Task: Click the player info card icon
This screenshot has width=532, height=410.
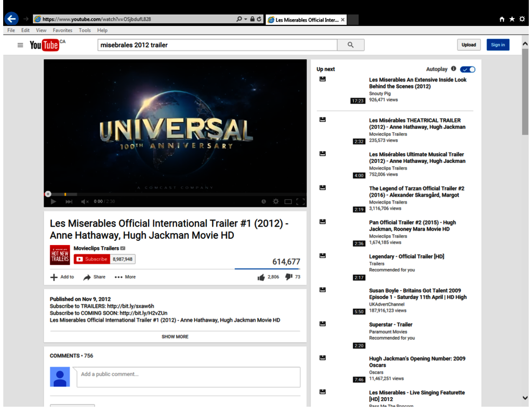Action: [x=263, y=201]
